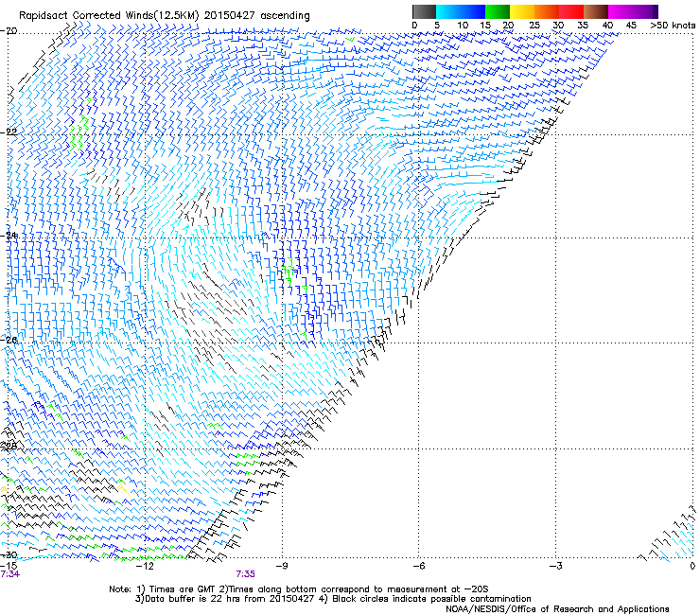Click the 0 longitude axis label
The width and height of the screenshot is (700, 615).
tap(692, 566)
